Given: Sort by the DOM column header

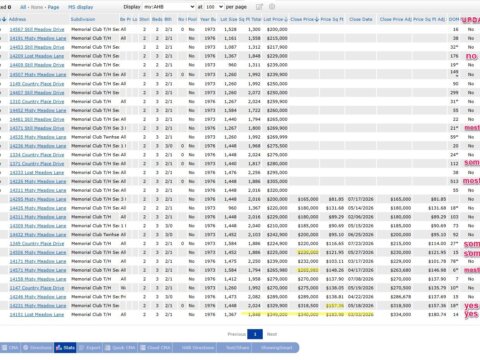Looking at the screenshot, I should click(x=454, y=19).
